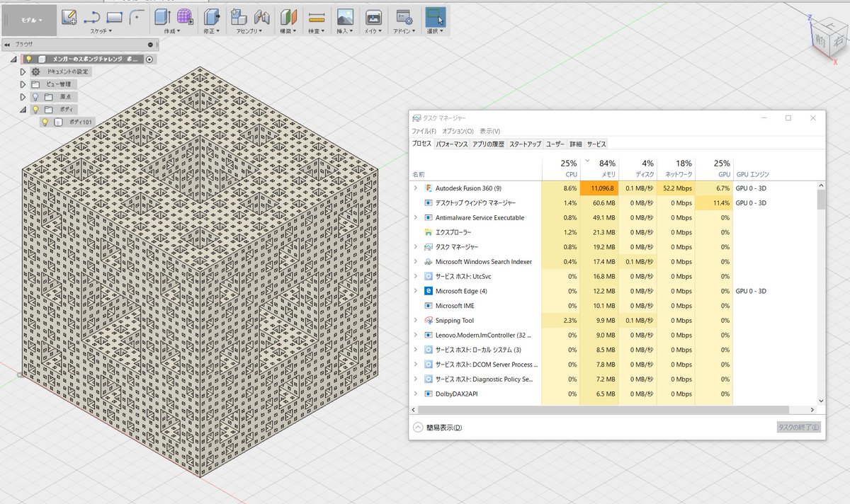This screenshot has width=850, height=504.
Task: Expand the View management (ビュー管理) node
Action: click(x=23, y=84)
